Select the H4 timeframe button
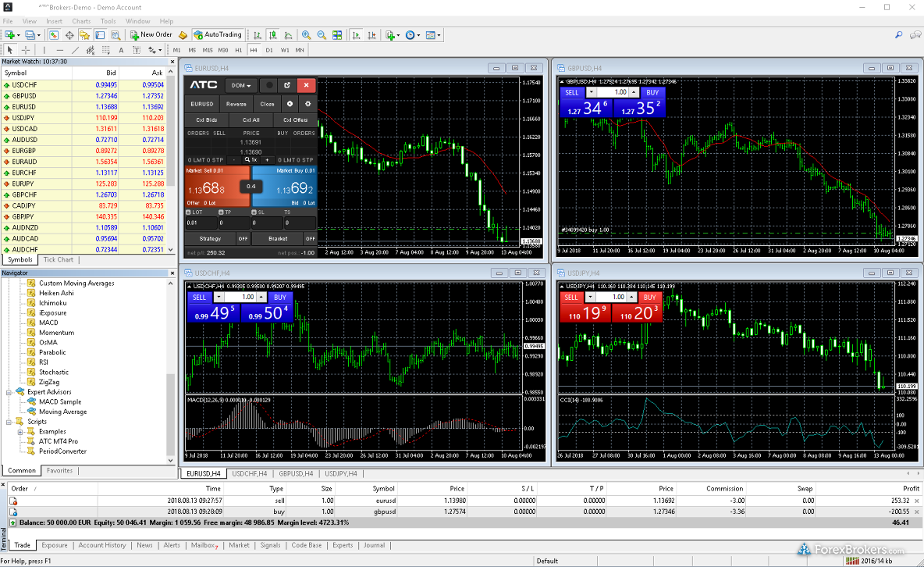The height and width of the screenshot is (567, 924). coord(254,50)
